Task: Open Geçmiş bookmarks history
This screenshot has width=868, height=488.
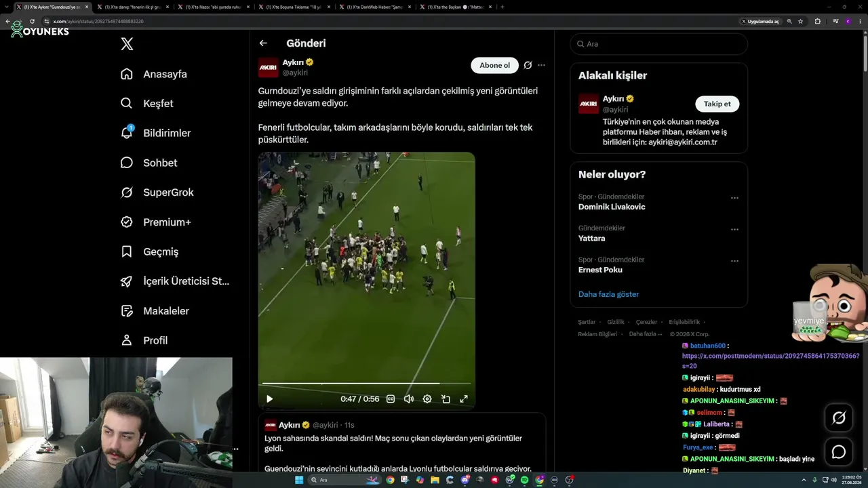Action: tap(149, 251)
